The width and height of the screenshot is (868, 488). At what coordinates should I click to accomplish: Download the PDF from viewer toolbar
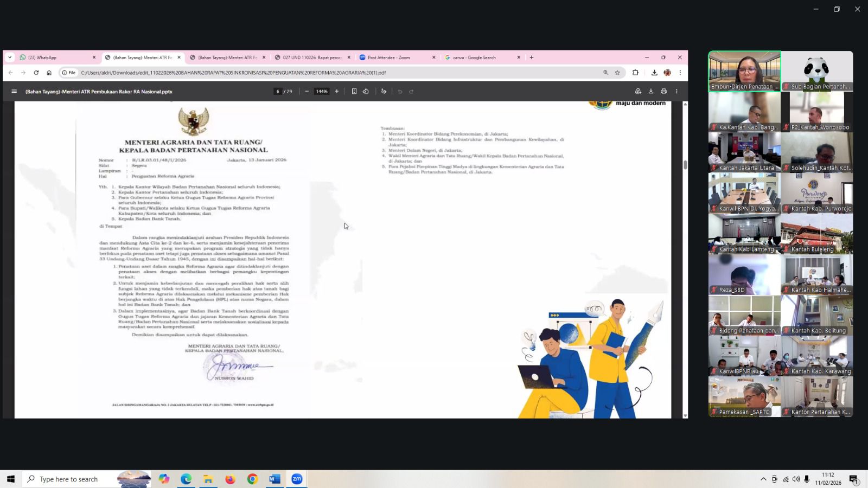pos(651,92)
